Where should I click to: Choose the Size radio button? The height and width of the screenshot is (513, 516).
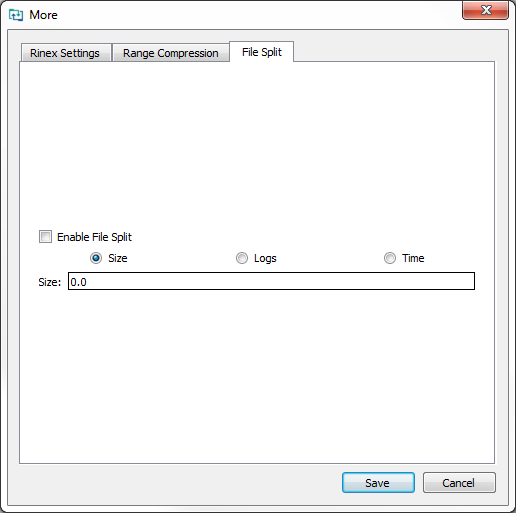pos(96,258)
